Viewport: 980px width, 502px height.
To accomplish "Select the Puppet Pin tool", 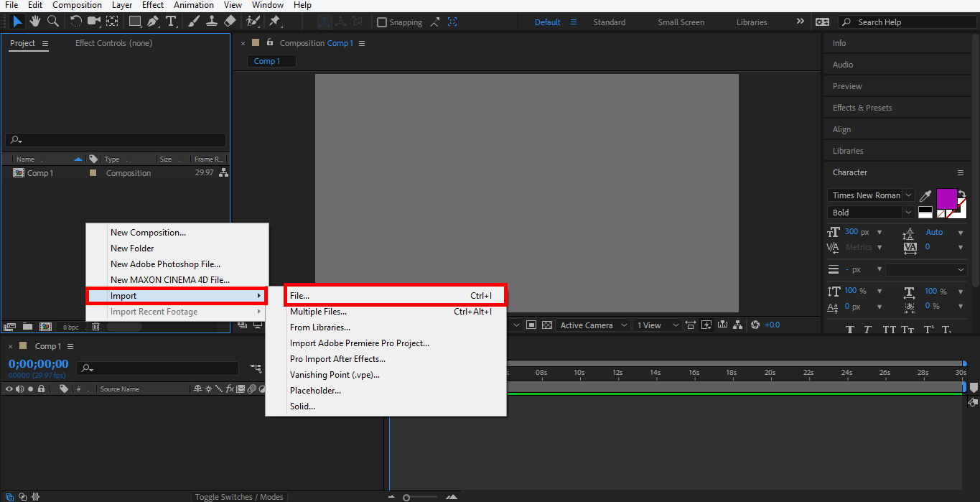I will (x=274, y=22).
